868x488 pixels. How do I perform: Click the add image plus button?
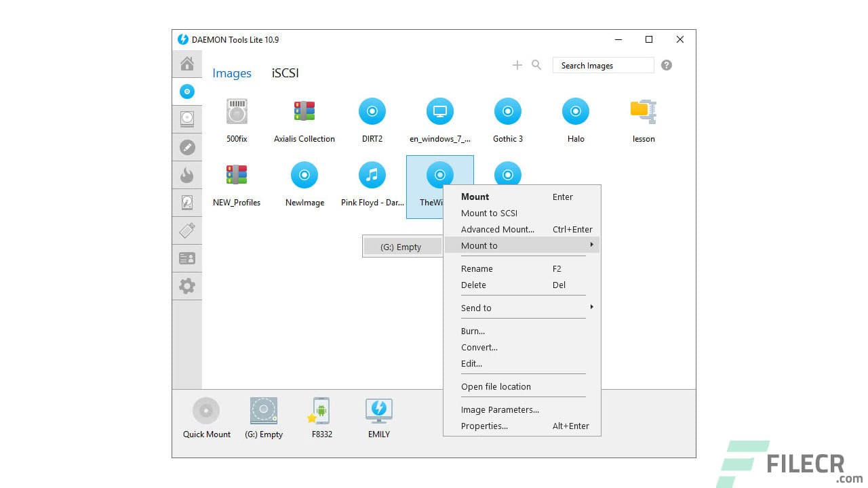pos(517,64)
